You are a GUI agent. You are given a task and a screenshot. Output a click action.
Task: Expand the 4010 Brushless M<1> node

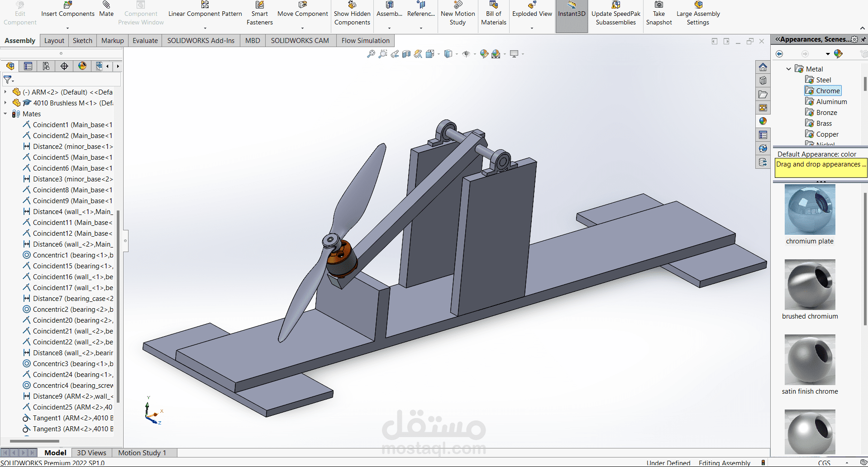pyautogui.click(x=5, y=103)
